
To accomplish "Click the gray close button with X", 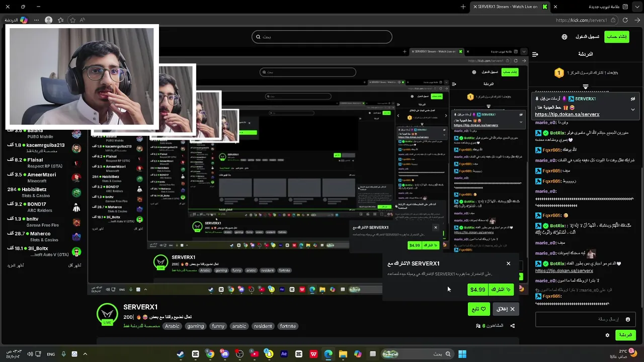I will 506,309.
